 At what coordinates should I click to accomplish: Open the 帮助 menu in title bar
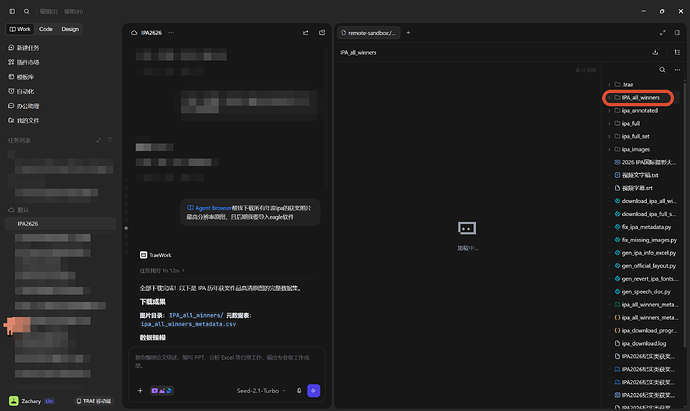click(x=73, y=11)
